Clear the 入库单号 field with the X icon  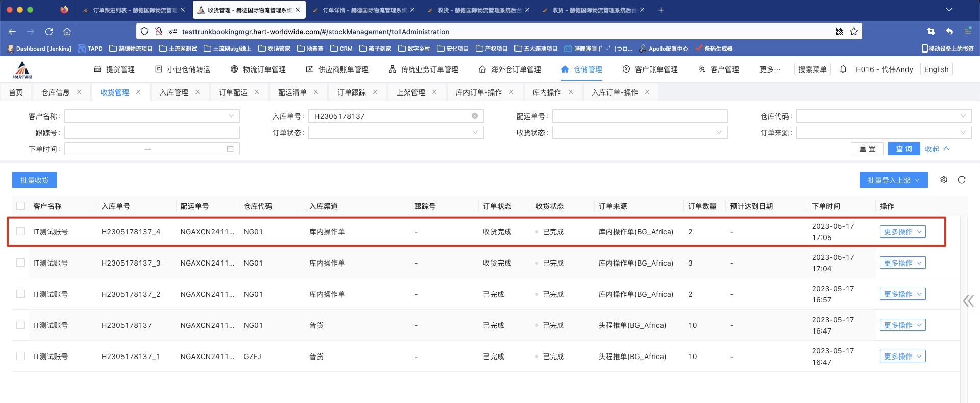click(x=475, y=116)
